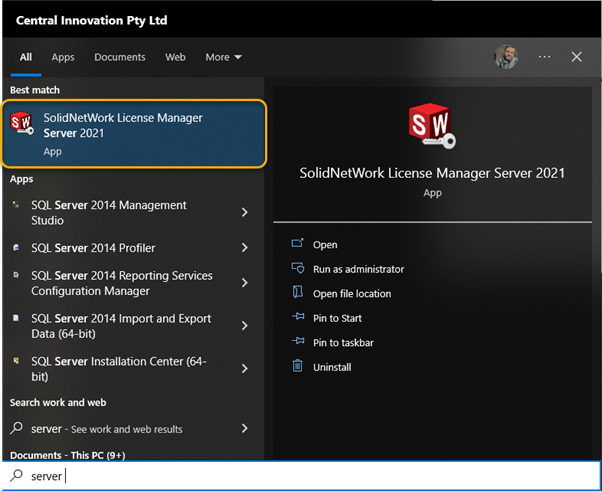
Task: Open the user profile picture
Action: [506, 57]
